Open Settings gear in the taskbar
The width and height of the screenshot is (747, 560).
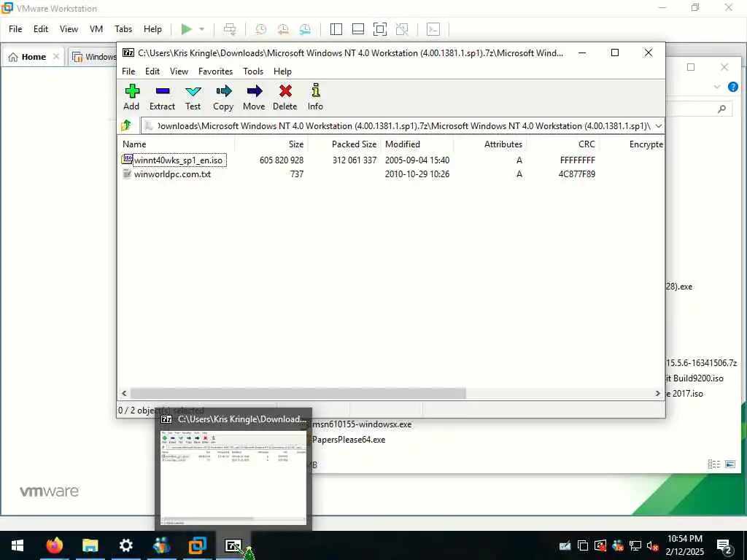pos(125,545)
